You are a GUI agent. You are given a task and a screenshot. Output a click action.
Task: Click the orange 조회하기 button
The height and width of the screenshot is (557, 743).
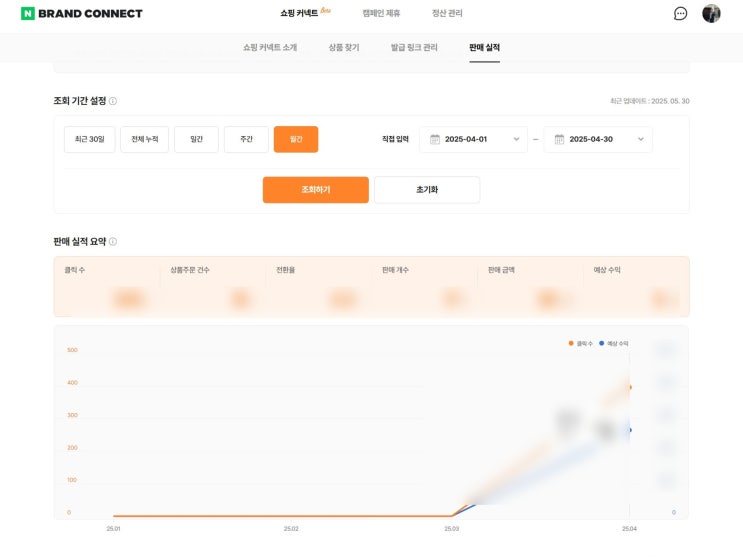(316, 190)
